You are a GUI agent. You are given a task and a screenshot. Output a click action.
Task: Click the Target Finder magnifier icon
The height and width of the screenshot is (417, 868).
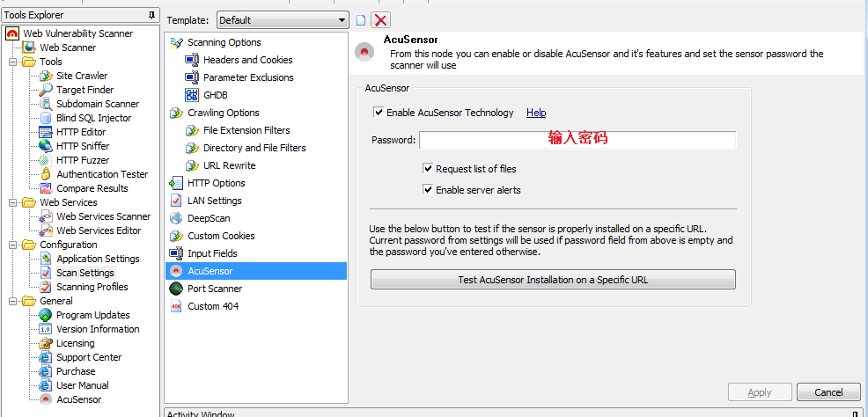coord(46,90)
